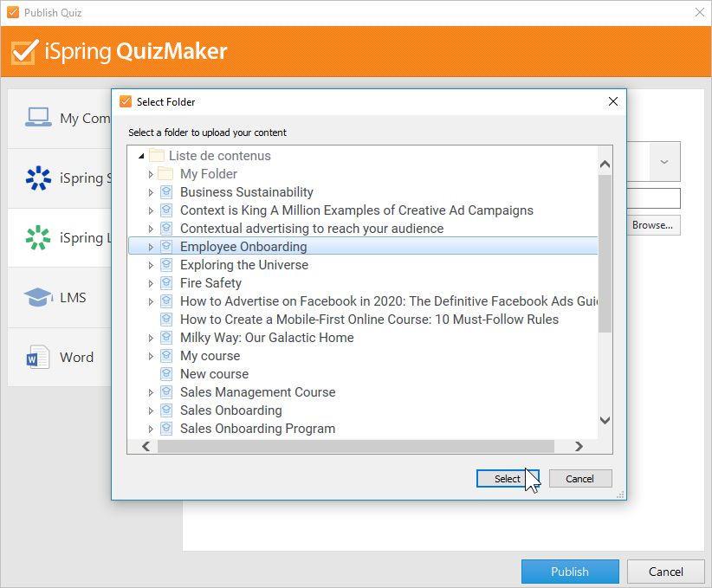Click the horizontal scrollbar left arrow
The width and height of the screenshot is (712, 588).
pos(146,446)
